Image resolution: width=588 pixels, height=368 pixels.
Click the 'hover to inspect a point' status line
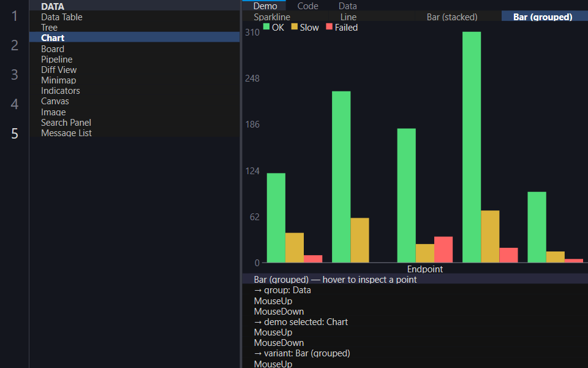[x=415, y=280]
